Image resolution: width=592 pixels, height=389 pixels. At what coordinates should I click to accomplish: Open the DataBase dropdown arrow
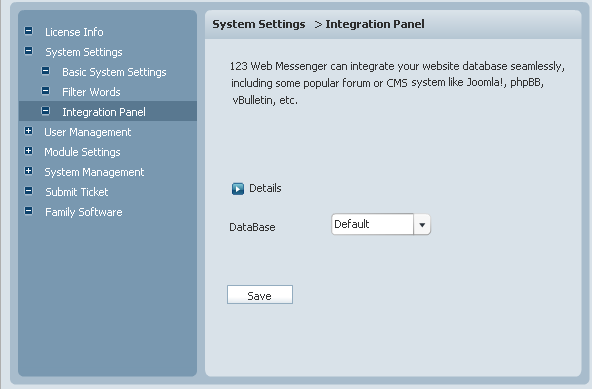click(422, 224)
